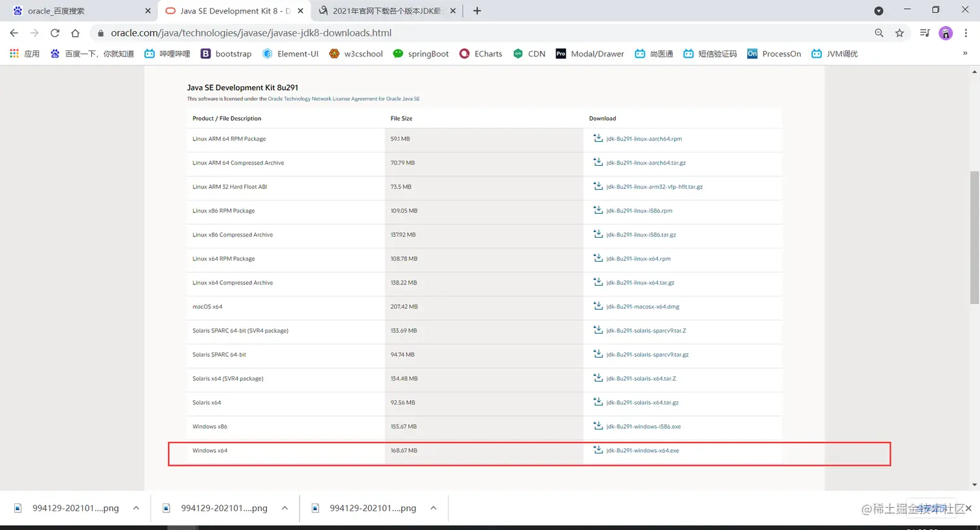980x530 pixels.
Task: Open the tab search dropdown
Action: [x=879, y=10]
